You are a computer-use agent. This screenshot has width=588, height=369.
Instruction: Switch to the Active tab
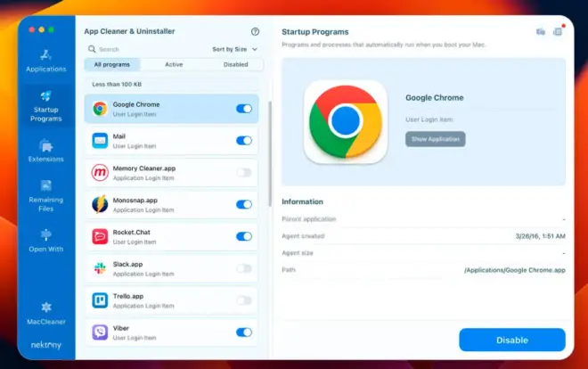pyautogui.click(x=174, y=64)
